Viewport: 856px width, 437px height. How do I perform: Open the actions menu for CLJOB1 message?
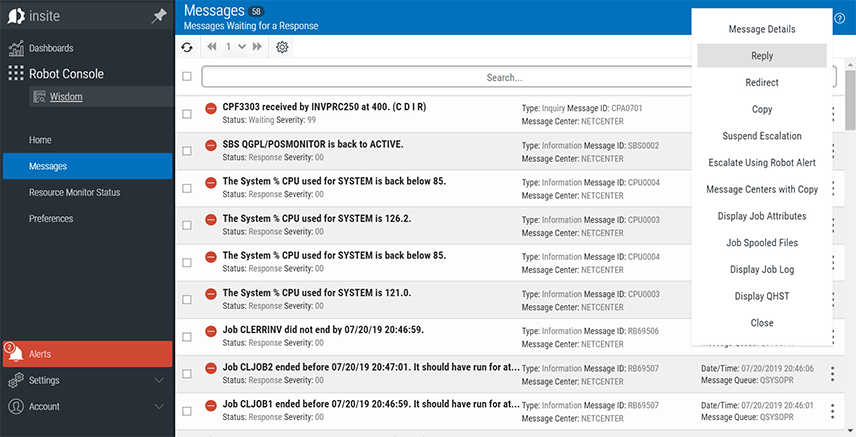point(833,411)
